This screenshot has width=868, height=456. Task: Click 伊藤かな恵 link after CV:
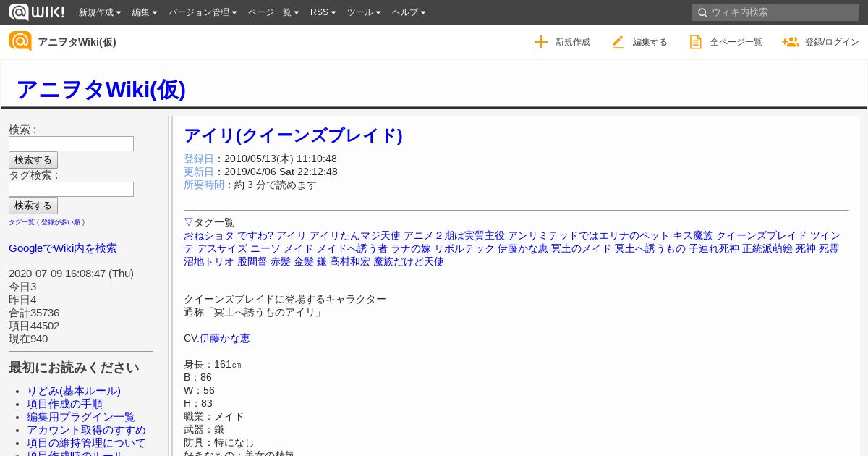pyautogui.click(x=225, y=338)
